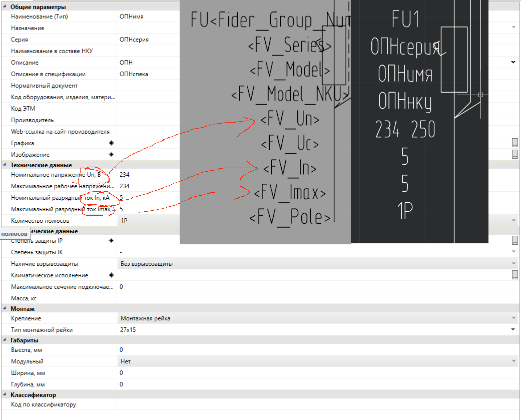Screen dimensions: 521x420
Task: Click the diamond marker beside Графика
Action: tap(111, 143)
